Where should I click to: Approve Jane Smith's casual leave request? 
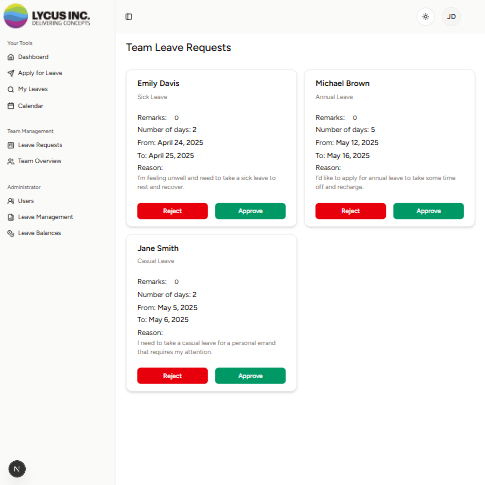click(x=250, y=376)
